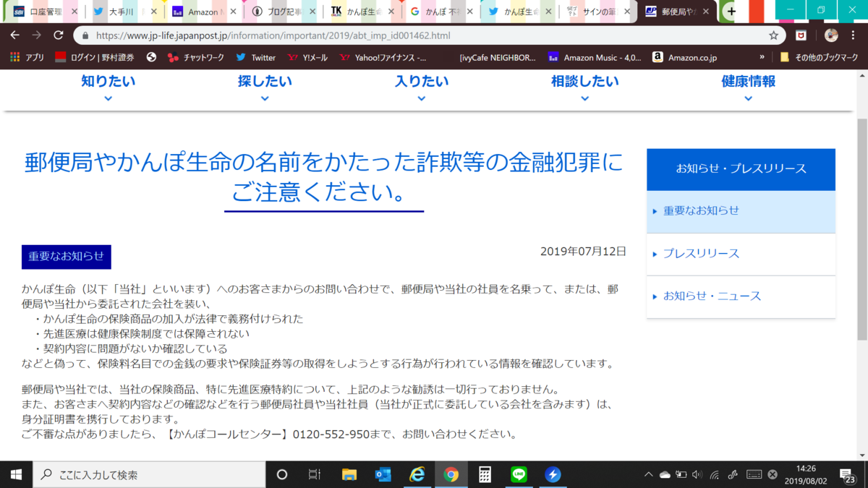The width and height of the screenshot is (868, 488).
Task: Expand the 探したい navigation menu
Action: [265, 88]
